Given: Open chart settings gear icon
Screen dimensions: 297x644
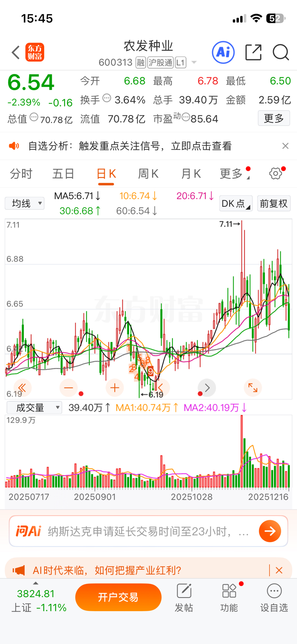Looking at the screenshot, I should pos(276,173).
